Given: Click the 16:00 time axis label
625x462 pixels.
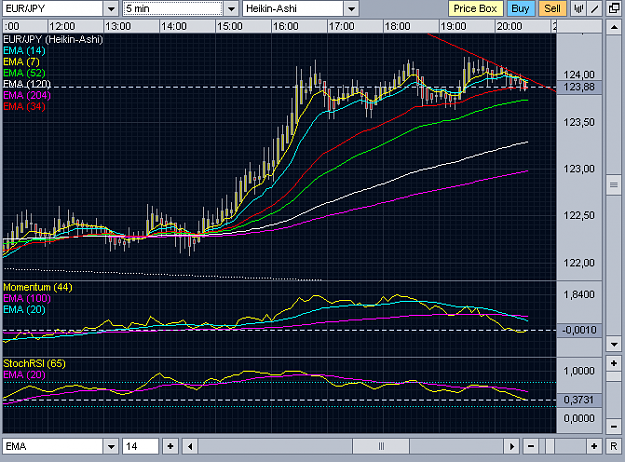Looking at the screenshot, I should tap(286, 26).
